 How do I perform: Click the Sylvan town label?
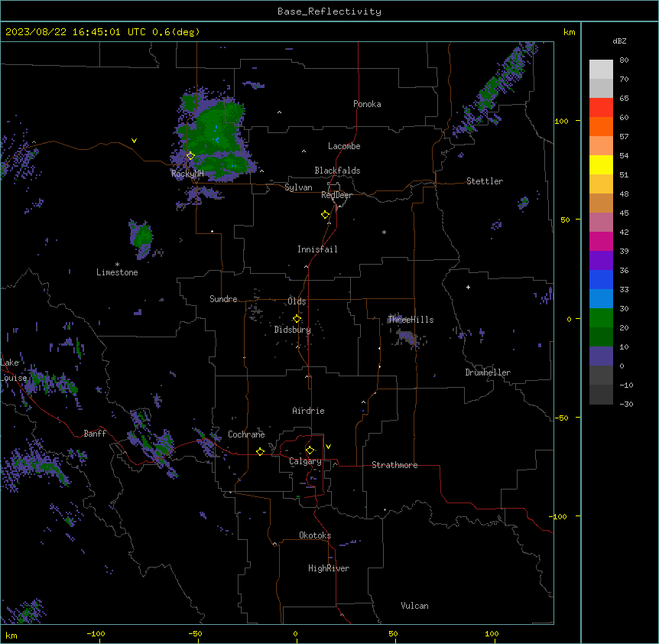298,187
